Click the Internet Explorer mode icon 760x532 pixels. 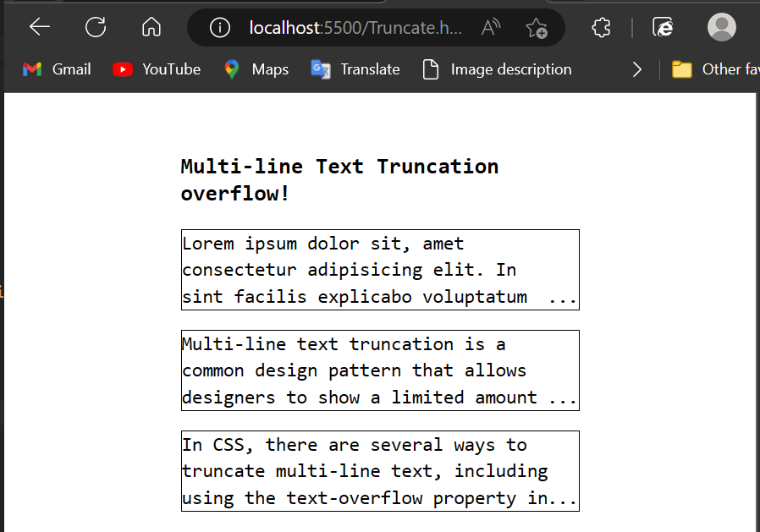click(x=664, y=28)
